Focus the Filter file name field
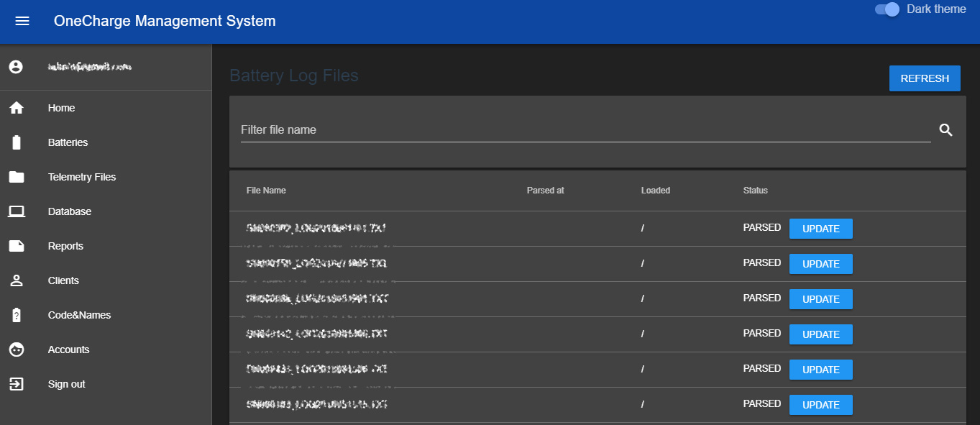The image size is (980, 425). (x=585, y=130)
